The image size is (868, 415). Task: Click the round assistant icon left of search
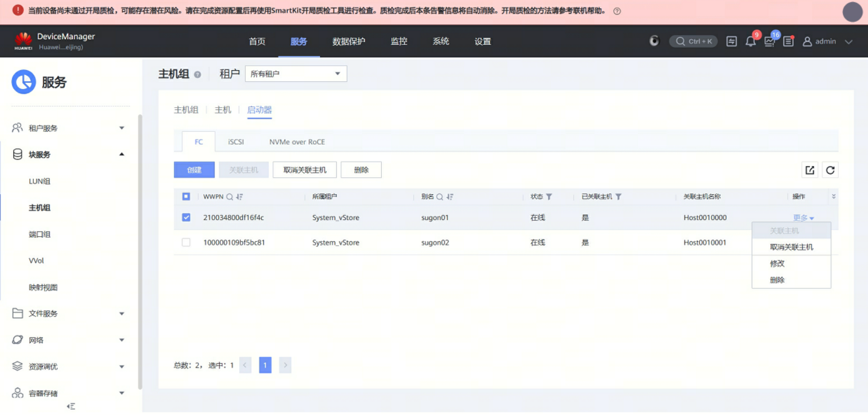(x=654, y=41)
